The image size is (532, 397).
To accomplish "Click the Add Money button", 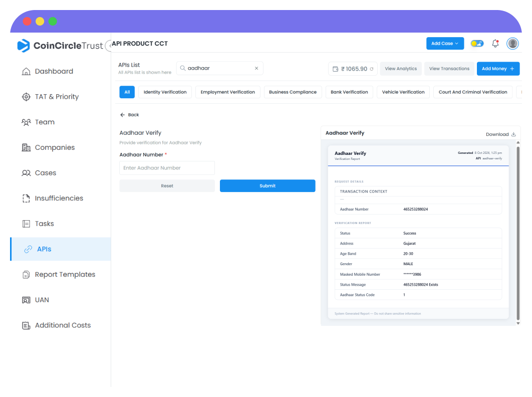I will click(498, 69).
